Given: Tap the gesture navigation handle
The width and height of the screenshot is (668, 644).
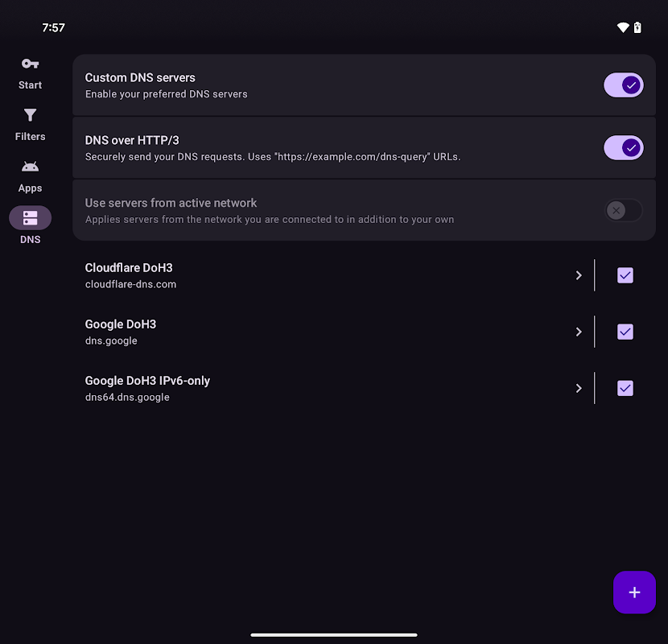Looking at the screenshot, I should coord(334,634).
